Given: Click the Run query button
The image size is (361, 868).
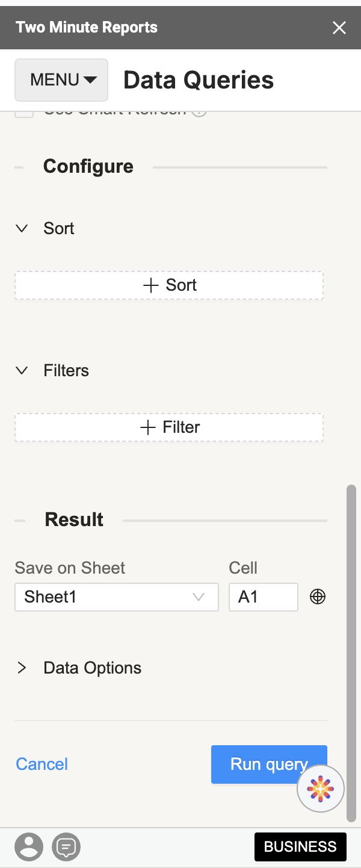Looking at the screenshot, I should point(269,764).
